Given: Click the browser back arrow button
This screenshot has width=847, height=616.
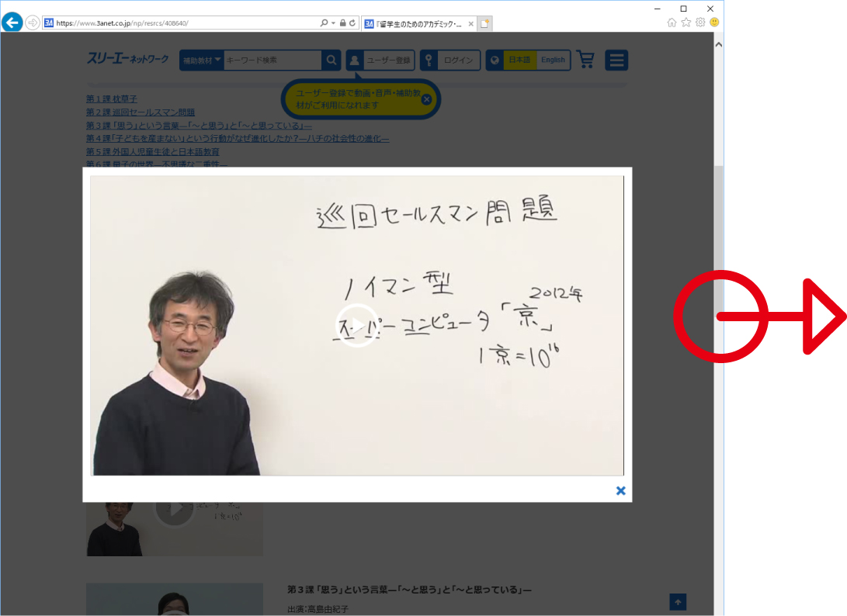Looking at the screenshot, I should coord(12,22).
